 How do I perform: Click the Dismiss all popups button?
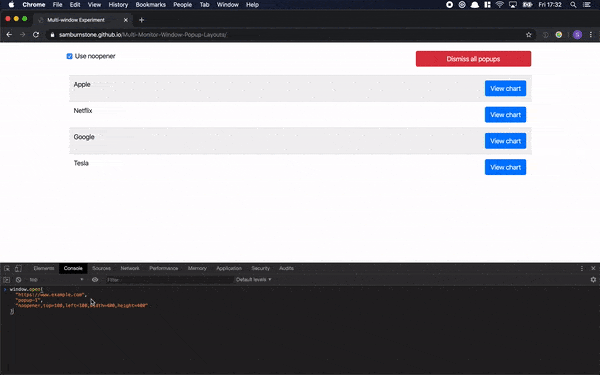click(x=473, y=59)
